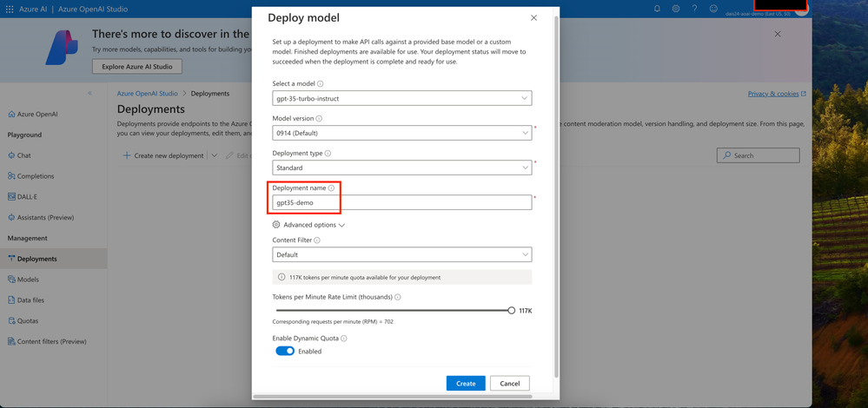Open the notifications bell
The width and height of the screenshot is (868, 408).
[657, 9]
